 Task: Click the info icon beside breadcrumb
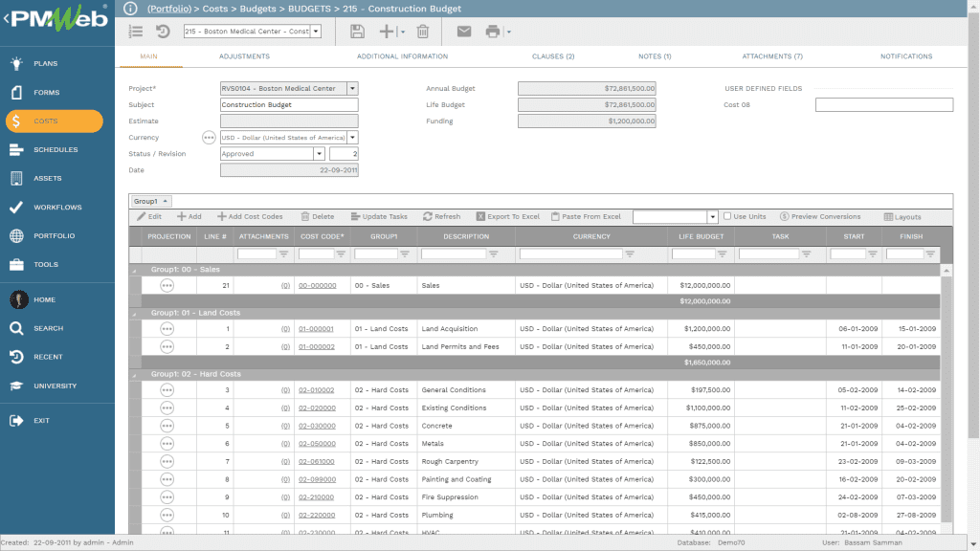point(130,9)
